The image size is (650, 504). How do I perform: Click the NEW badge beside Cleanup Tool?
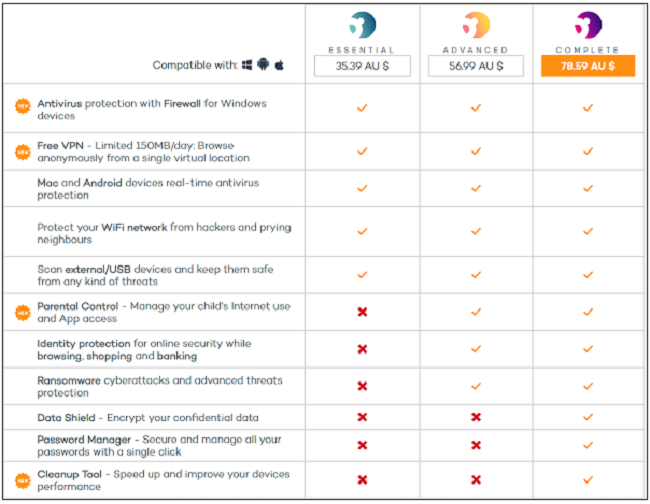(x=23, y=481)
